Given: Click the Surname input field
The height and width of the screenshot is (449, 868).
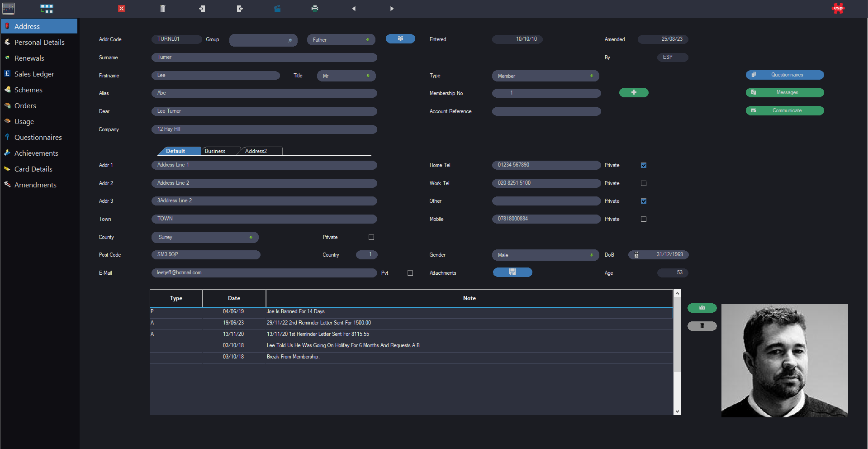Looking at the screenshot, I should [x=264, y=57].
